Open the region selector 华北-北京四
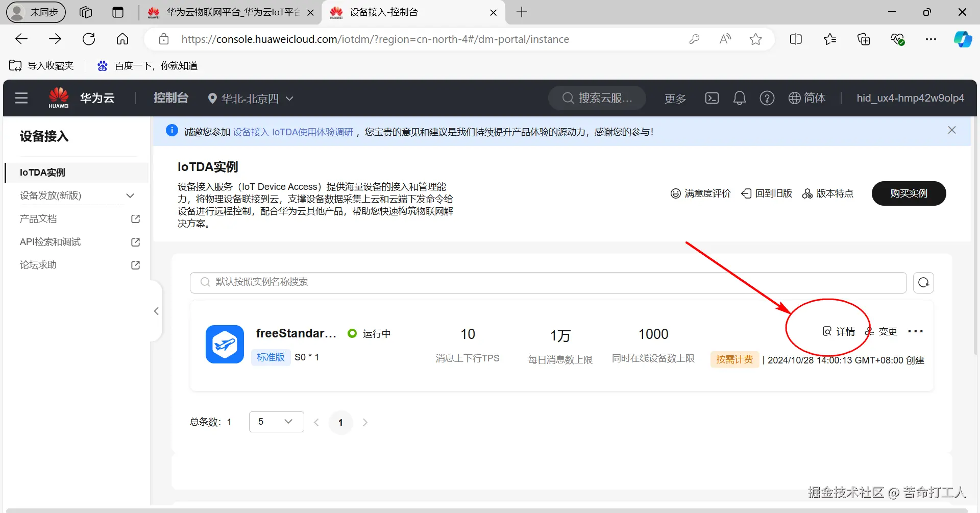Viewport: 980px width, 513px height. (250, 98)
